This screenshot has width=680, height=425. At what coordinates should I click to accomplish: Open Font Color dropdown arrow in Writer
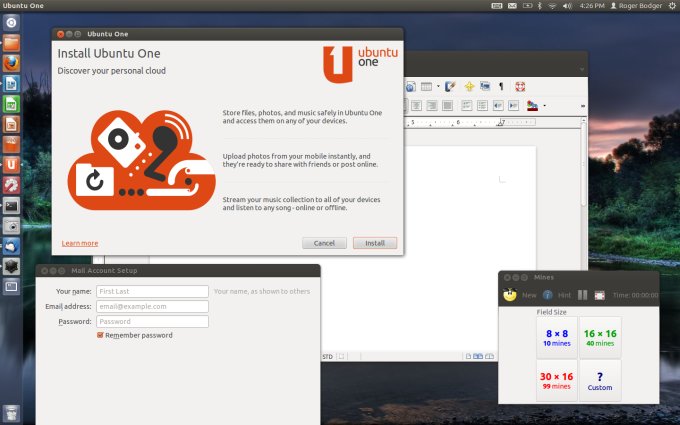pyautogui.click(x=544, y=105)
